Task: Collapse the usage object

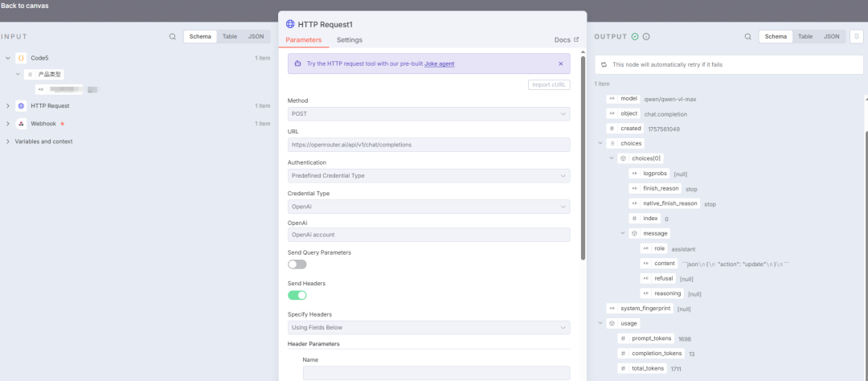Action: point(600,323)
